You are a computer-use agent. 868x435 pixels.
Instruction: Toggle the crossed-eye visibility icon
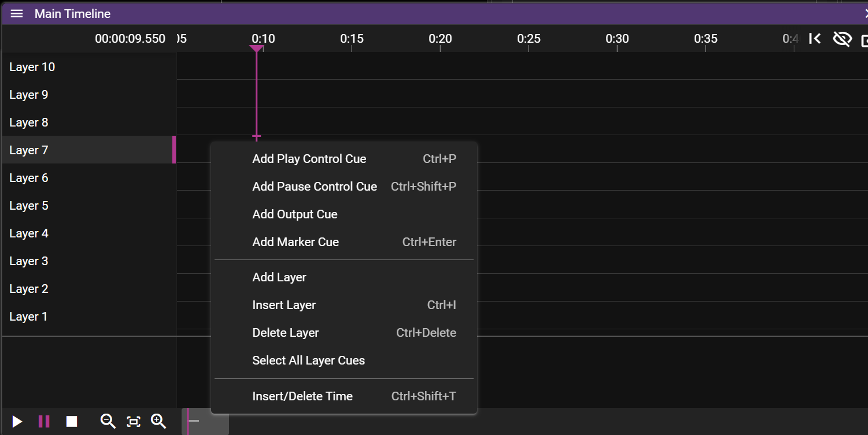(842, 39)
